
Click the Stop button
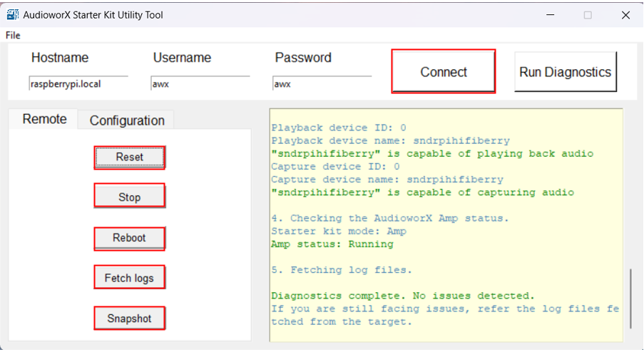click(x=129, y=197)
